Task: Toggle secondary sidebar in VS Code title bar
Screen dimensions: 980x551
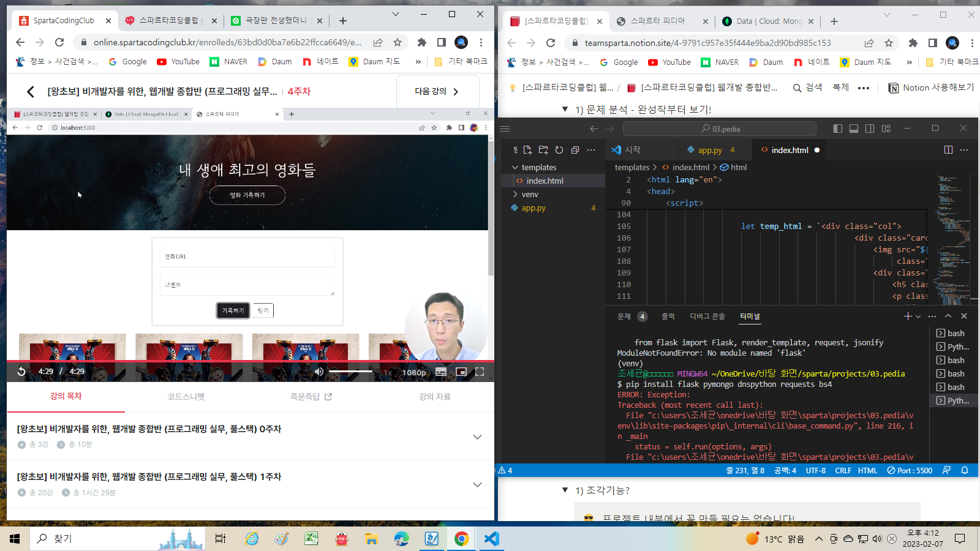Action: point(870,129)
